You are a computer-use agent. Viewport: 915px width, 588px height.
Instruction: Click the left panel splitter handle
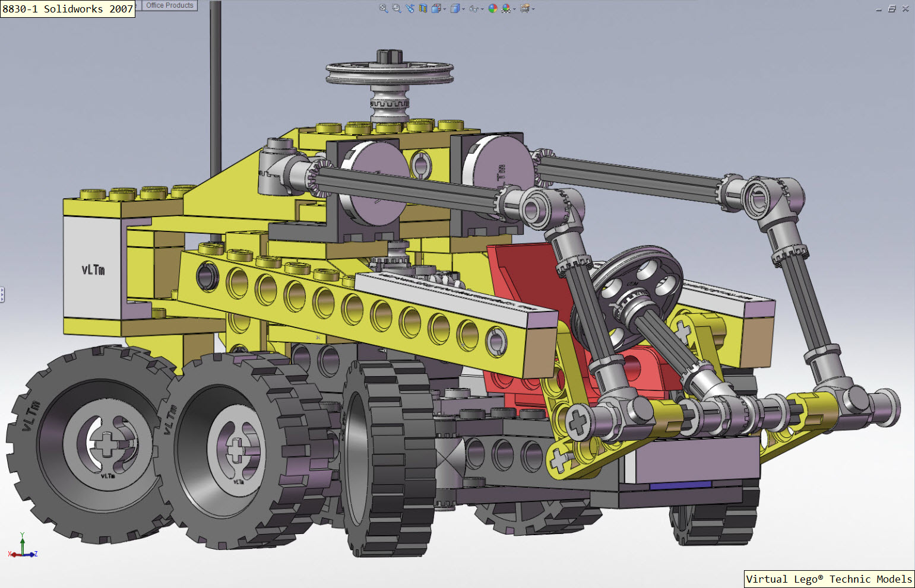tap(2, 294)
